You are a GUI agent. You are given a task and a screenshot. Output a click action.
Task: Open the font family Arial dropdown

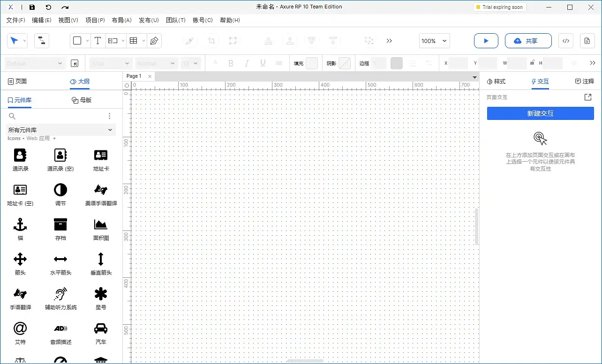click(110, 63)
